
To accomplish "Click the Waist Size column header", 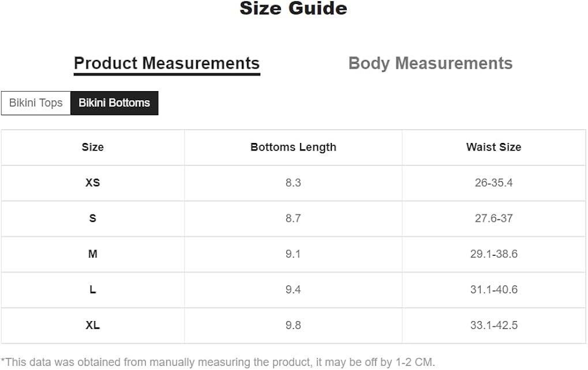I will 493,147.
